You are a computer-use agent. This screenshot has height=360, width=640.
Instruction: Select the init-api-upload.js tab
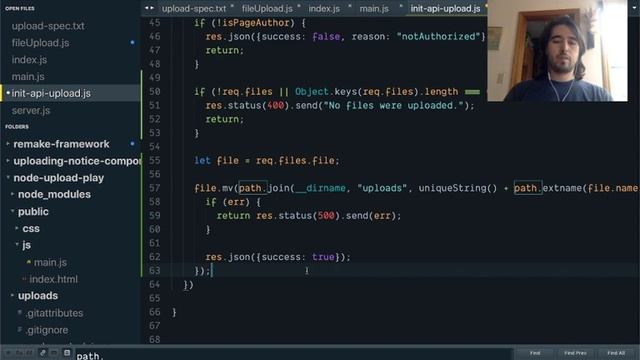445,9
